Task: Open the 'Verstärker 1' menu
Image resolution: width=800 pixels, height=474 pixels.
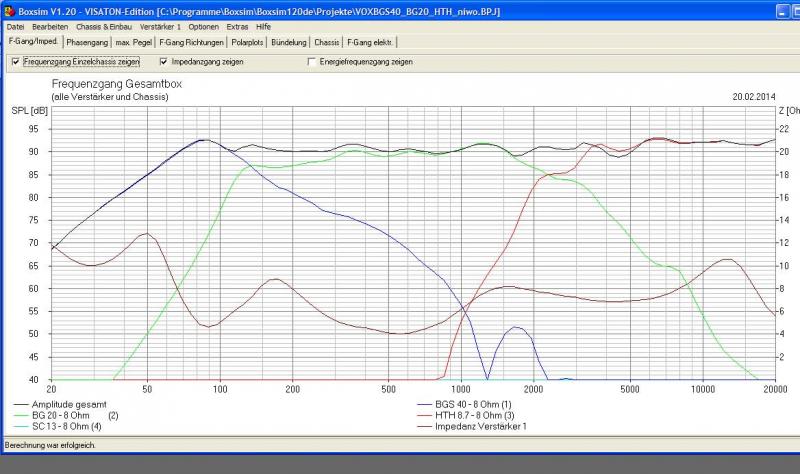Action: [x=160, y=27]
